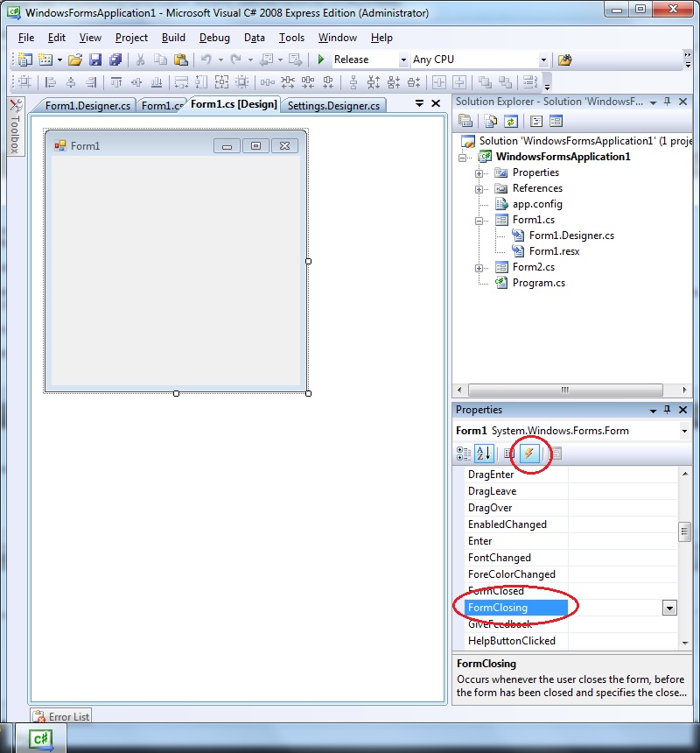Click Solution Explorer Properties icon
The image size is (700, 753).
465,122
